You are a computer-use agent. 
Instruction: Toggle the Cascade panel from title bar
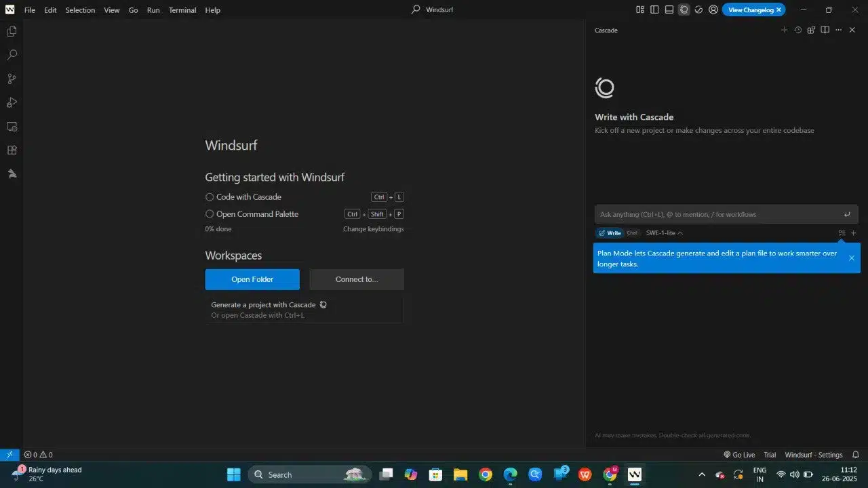(x=684, y=9)
